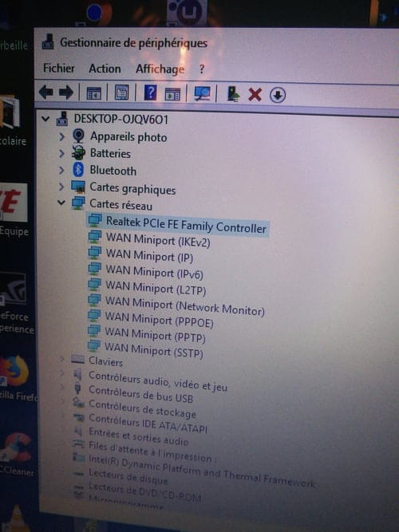
Task: Select DESKTOP-OJQV6O1 computer name
Action: (x=120, y=119)
